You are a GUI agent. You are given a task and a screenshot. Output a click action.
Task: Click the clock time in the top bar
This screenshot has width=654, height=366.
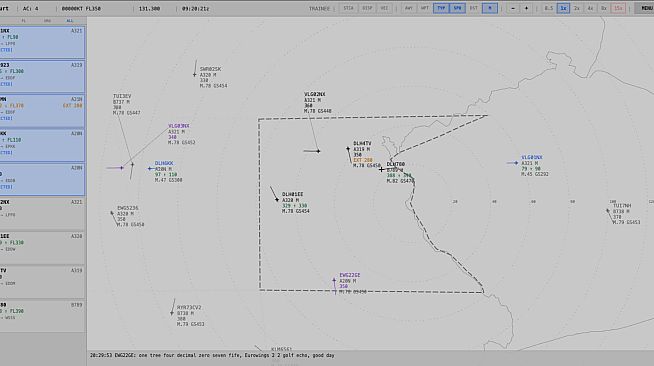[195, 8]
